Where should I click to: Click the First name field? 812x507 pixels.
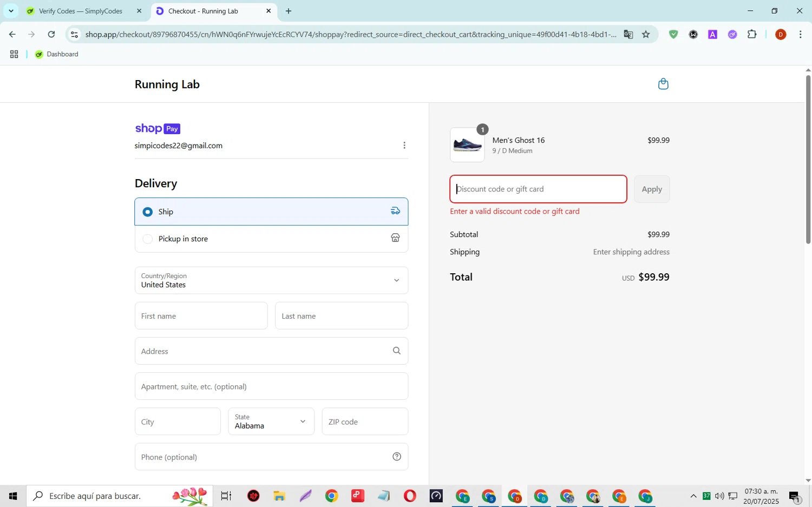[x=201, y=316]
